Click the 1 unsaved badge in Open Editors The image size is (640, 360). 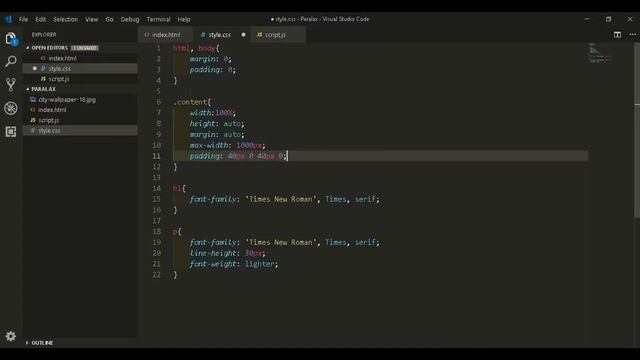pyautogui.click(x=84, y=48)
